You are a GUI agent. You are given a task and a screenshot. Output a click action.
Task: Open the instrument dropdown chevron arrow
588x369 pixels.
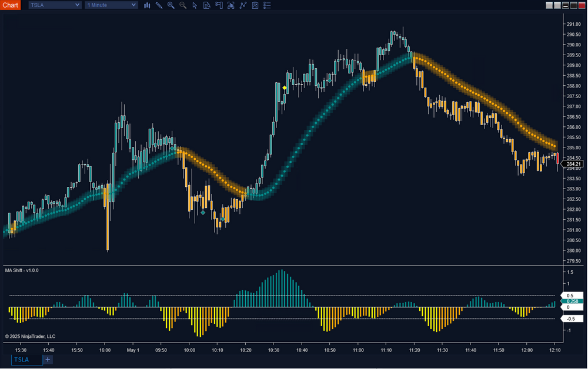point(76,5)
